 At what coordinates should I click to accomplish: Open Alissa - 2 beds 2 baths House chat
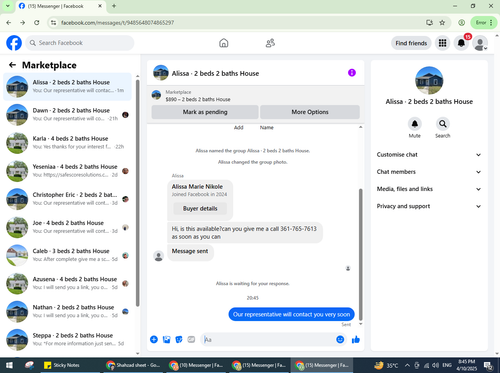click(68, 87)
